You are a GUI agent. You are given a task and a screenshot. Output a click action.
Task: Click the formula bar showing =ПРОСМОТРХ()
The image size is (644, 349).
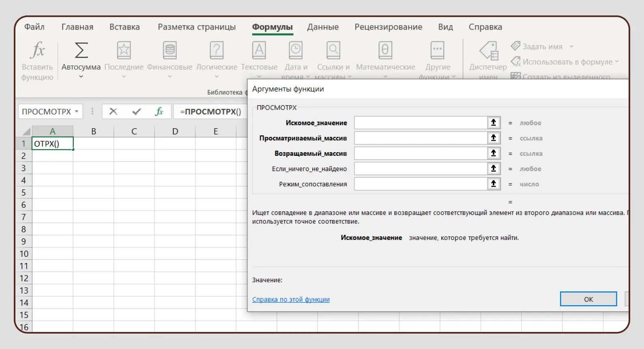click(210, 111)
